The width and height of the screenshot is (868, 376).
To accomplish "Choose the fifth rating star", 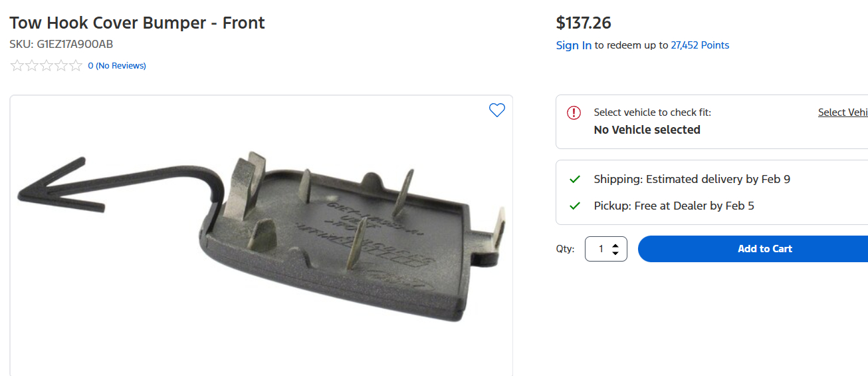I will tap(76, 65).
